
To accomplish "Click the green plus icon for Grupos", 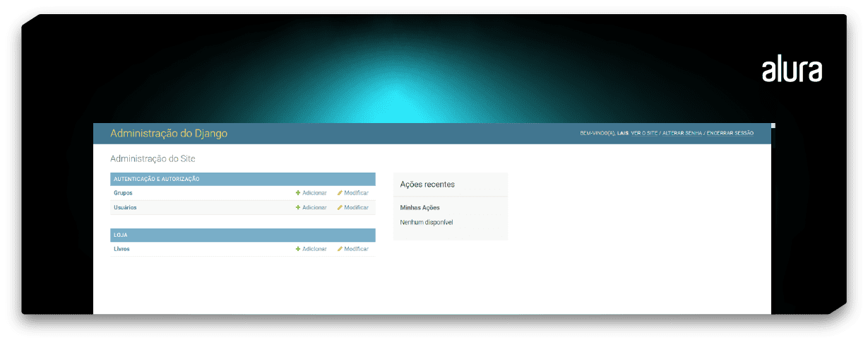I will click(x=298, y=193).
